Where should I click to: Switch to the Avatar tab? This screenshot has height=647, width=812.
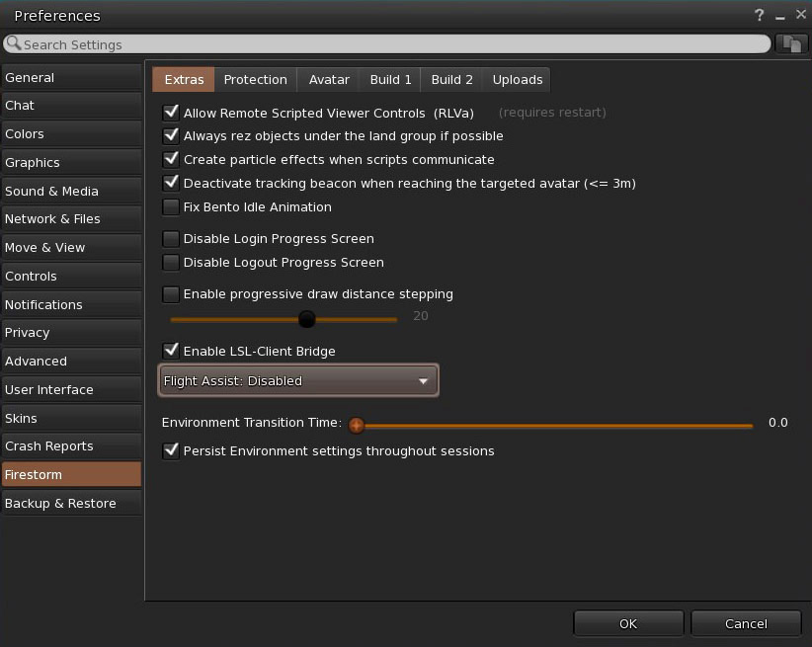(329, 80)
